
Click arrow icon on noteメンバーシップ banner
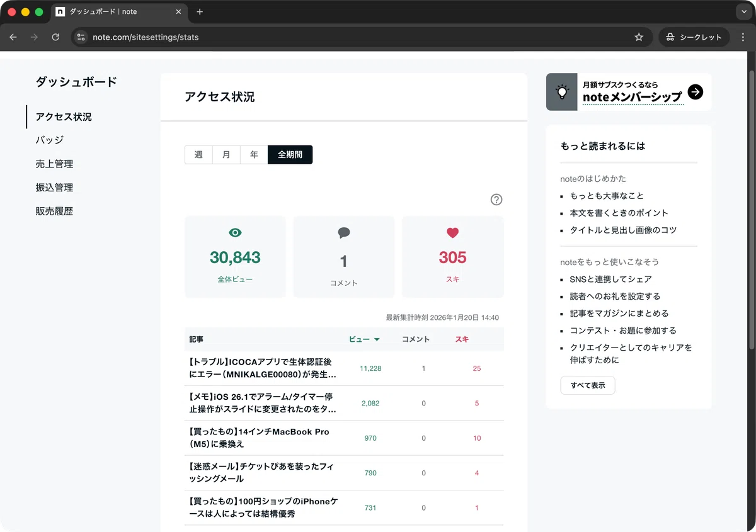tap(696, 92)
